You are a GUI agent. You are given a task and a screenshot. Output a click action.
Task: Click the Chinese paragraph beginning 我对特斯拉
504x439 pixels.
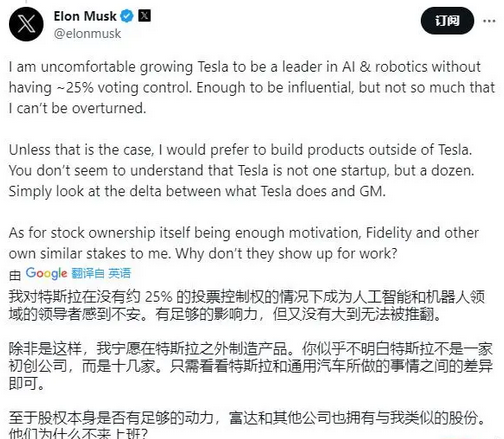[247, 306]
